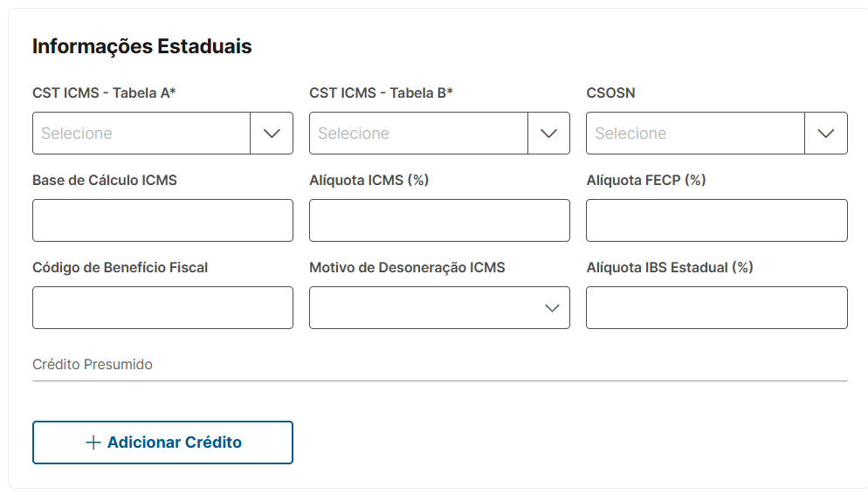
Task: Click the small arrow in Motivo de Desoneração ICMS
Action: pyautogui.click(x=552, y=308)
